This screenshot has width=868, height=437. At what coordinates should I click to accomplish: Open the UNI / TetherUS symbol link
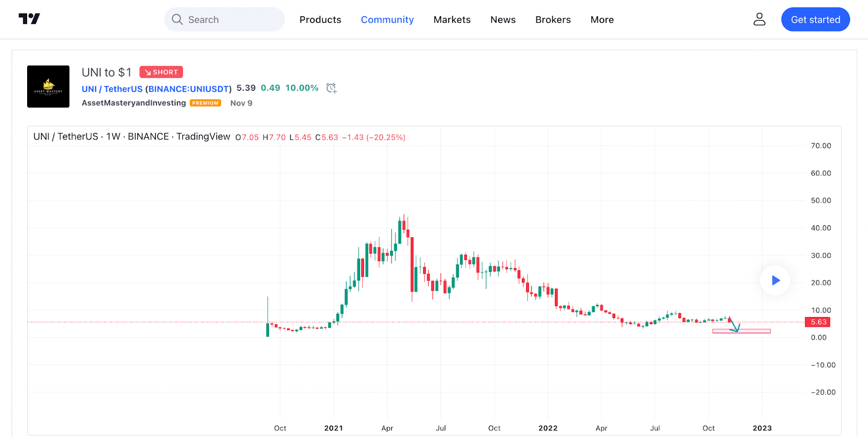tap(112, 89)
